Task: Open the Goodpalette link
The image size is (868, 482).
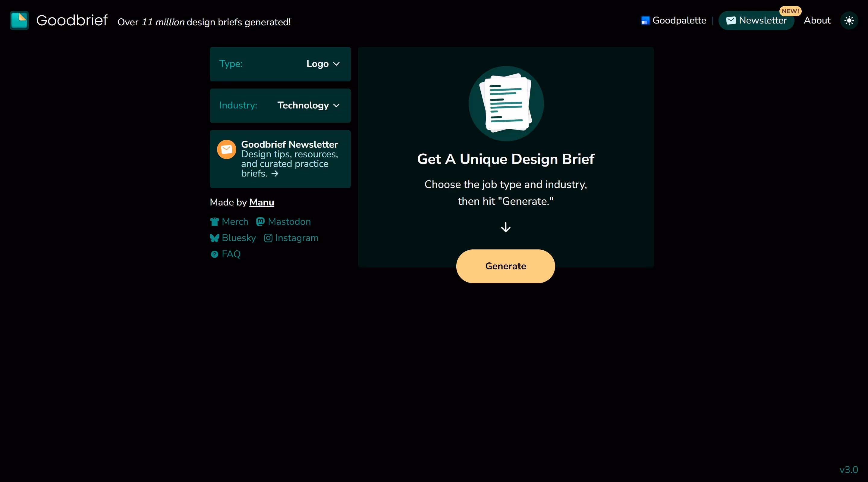Action: pyautogui.click(x=679, y=20)
